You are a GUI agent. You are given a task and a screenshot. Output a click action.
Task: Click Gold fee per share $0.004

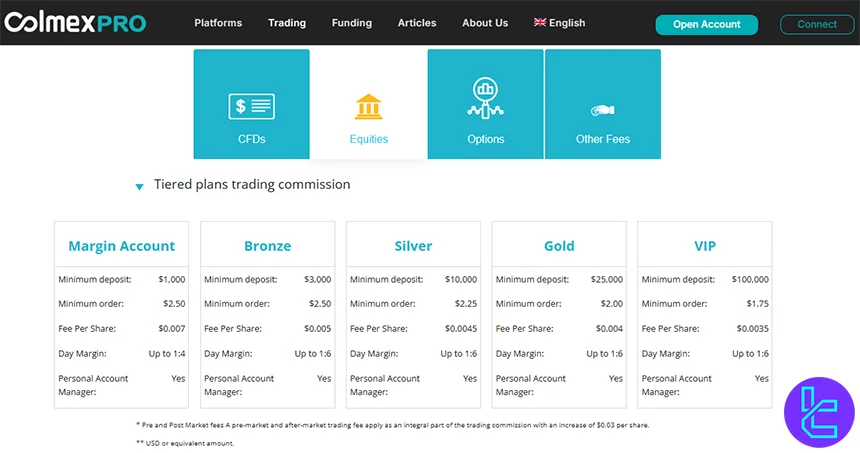[x=609, y=329]
